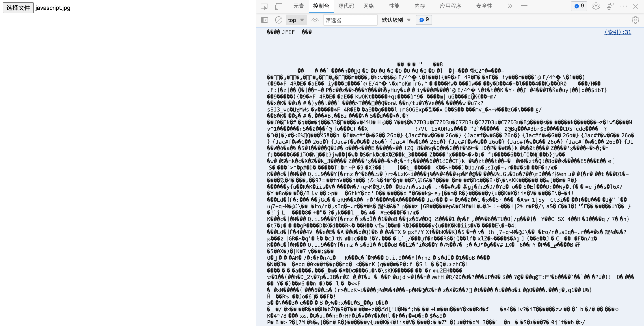The width and height of the screenshot is (644, 326).
Task: Toggle the console sidebar panel icon
Action: 264,20
